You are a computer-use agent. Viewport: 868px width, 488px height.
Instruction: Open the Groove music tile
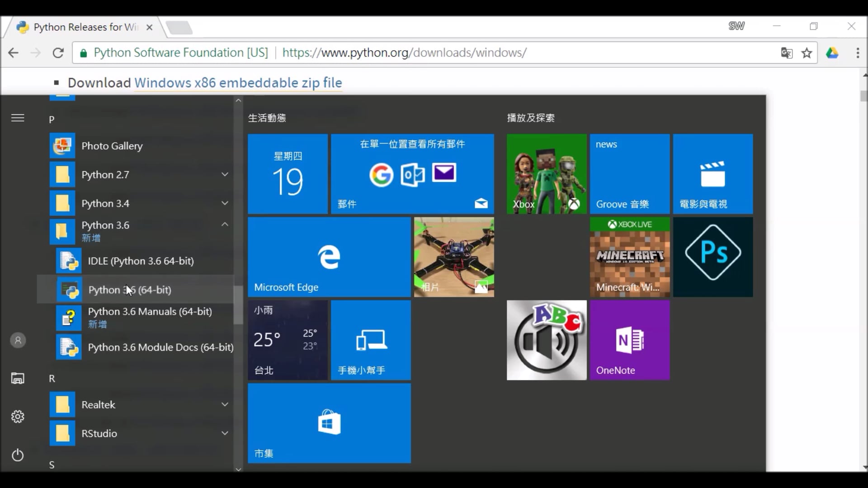tap(630, 174)
